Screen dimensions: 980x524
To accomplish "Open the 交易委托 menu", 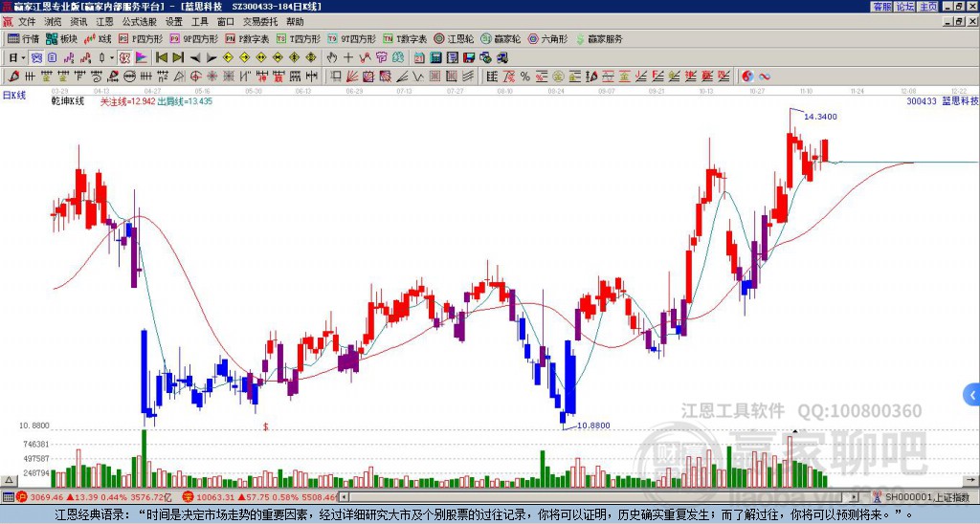I will click(x=260, y=22).
